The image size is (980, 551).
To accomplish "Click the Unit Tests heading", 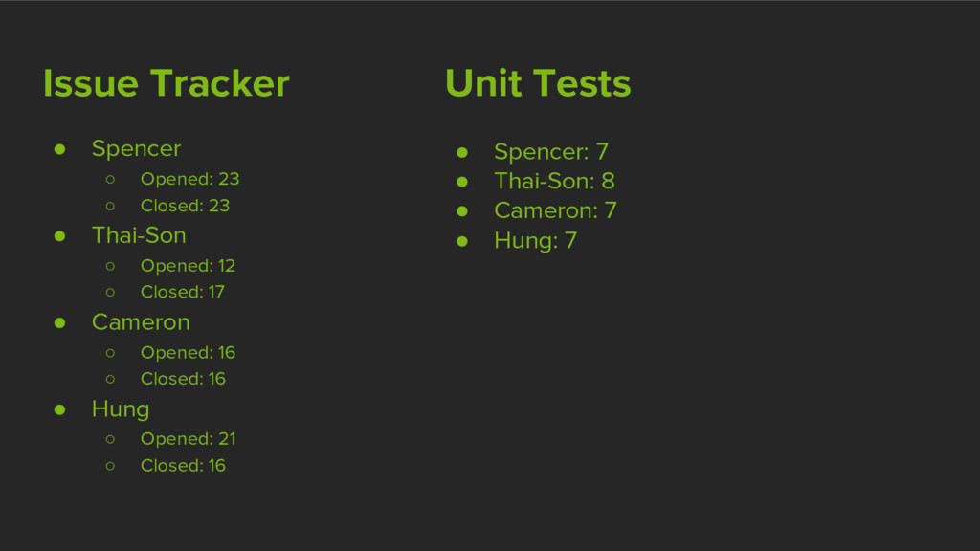I will pyautogui.click(x=538, y=83).
